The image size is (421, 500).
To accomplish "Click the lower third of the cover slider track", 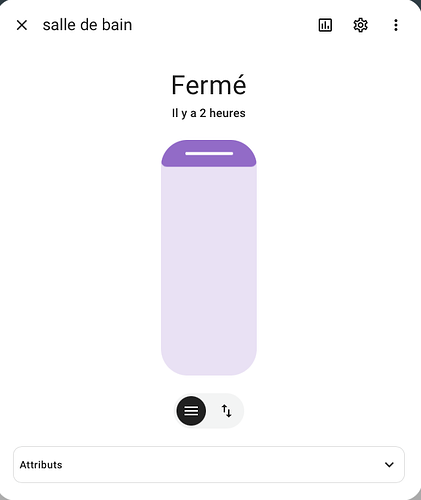I will click(209, 337).
